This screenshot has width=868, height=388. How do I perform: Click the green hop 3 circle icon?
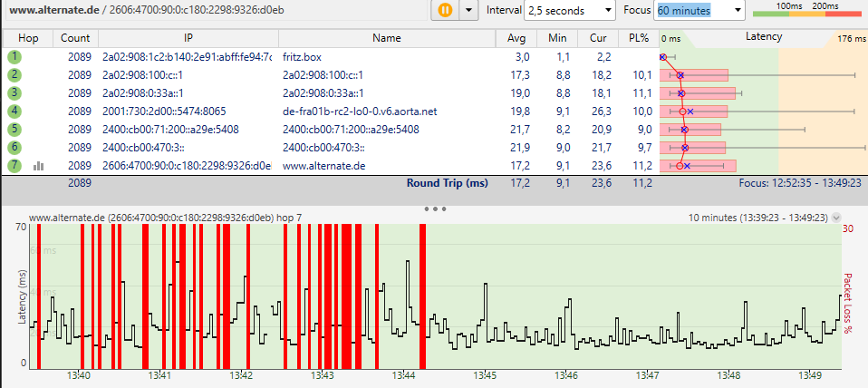click(14, 93)
